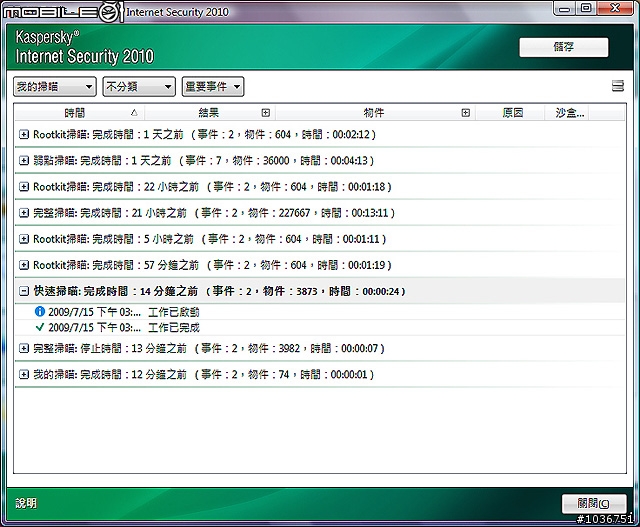The width and height of the screenshot is (640, 527).
Task: Open the 重要事件 filter dropdown
Action: tap(213, 87)
